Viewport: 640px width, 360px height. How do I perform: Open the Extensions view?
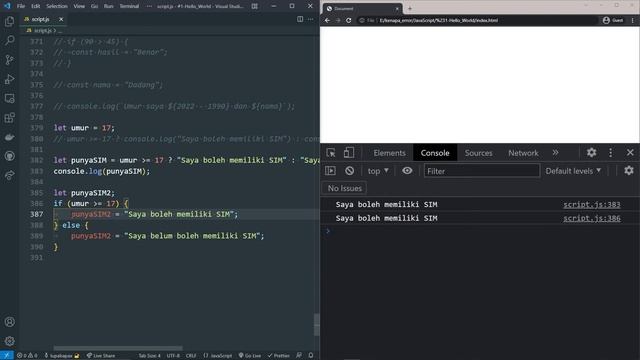coord(9,118)
